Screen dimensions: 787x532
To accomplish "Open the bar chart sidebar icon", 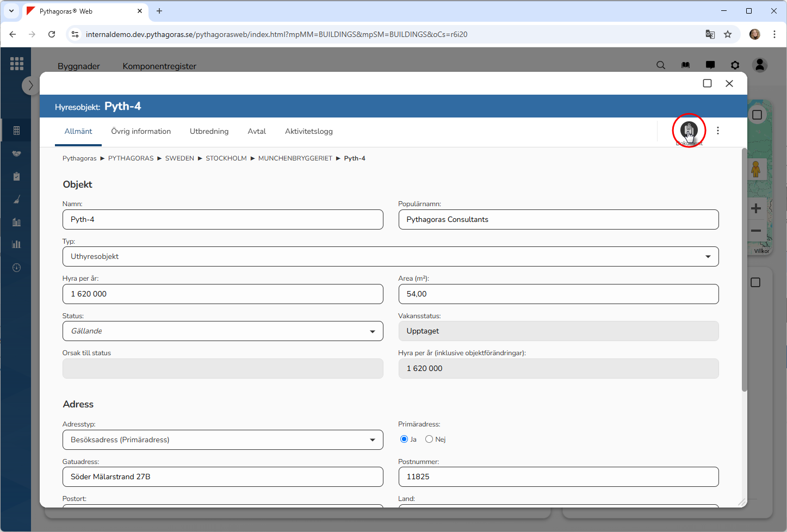I will click(16, 244).
